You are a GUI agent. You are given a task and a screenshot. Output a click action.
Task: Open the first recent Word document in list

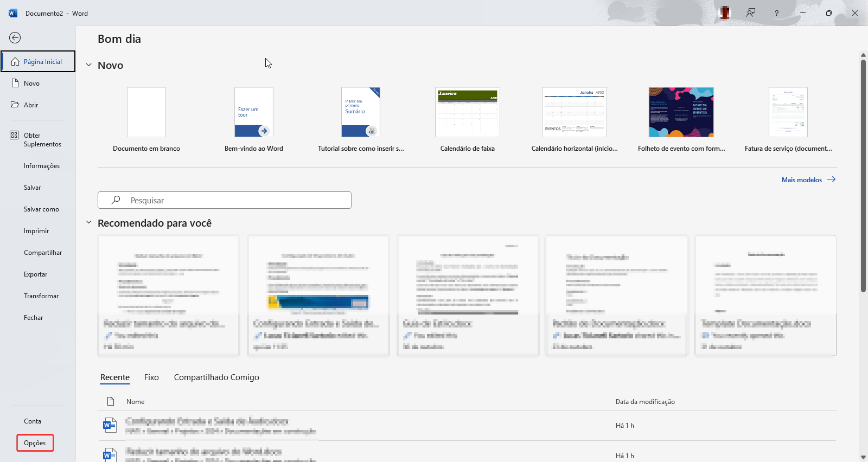467,426
